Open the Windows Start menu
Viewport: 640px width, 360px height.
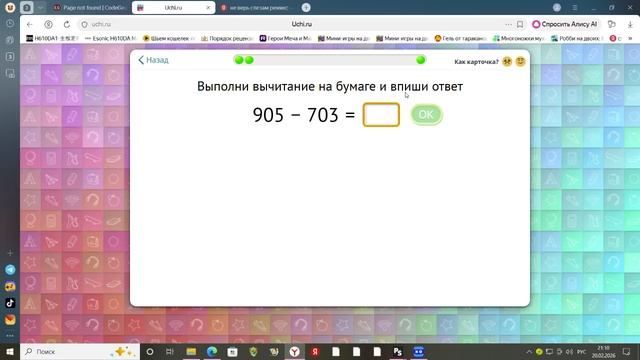click(10, 351)
